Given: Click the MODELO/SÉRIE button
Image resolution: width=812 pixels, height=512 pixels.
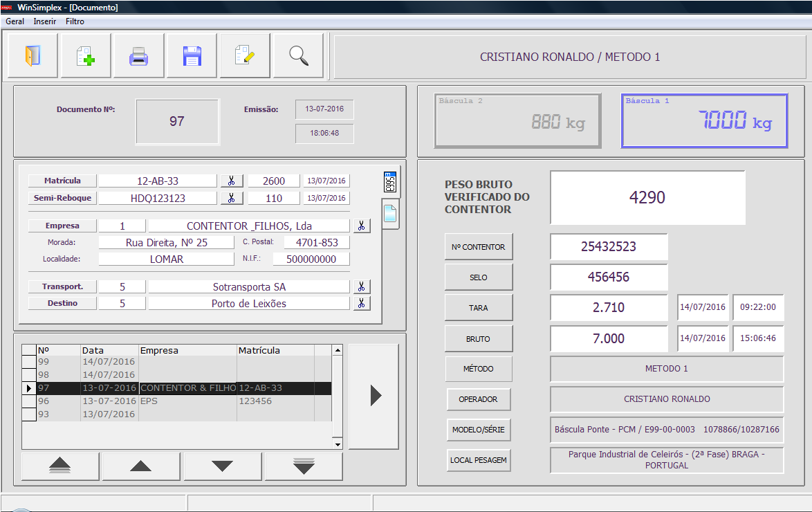Looking at the screenshot, I should [x=479, y=430].
